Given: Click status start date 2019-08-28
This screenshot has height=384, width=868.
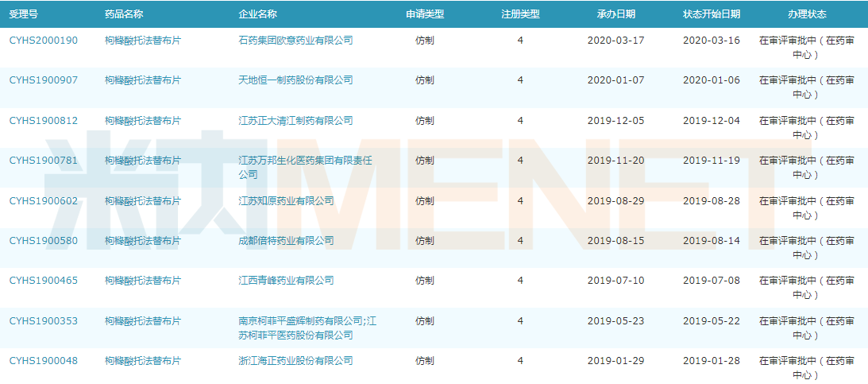Looking at the screenshot, I should click(712, 200).
